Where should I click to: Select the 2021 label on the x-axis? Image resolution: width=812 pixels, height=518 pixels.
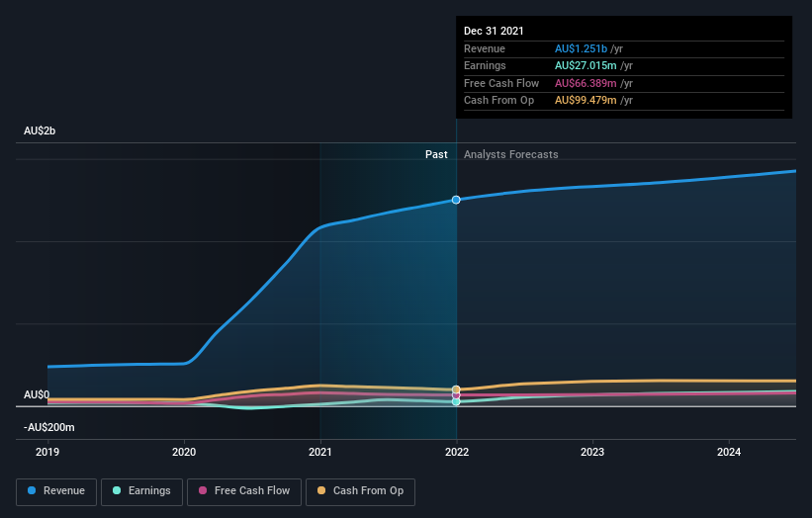click(320, 453)
